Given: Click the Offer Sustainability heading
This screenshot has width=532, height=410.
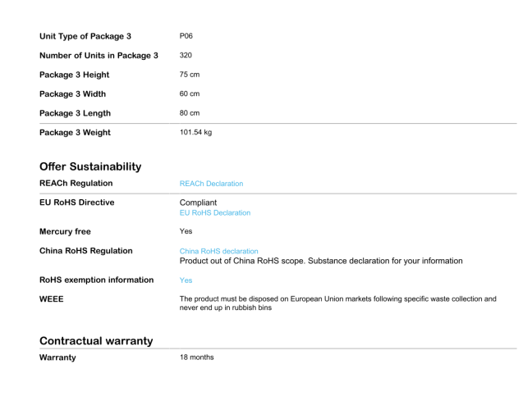Looking at the screenshot, I should (x=90, y=166).
